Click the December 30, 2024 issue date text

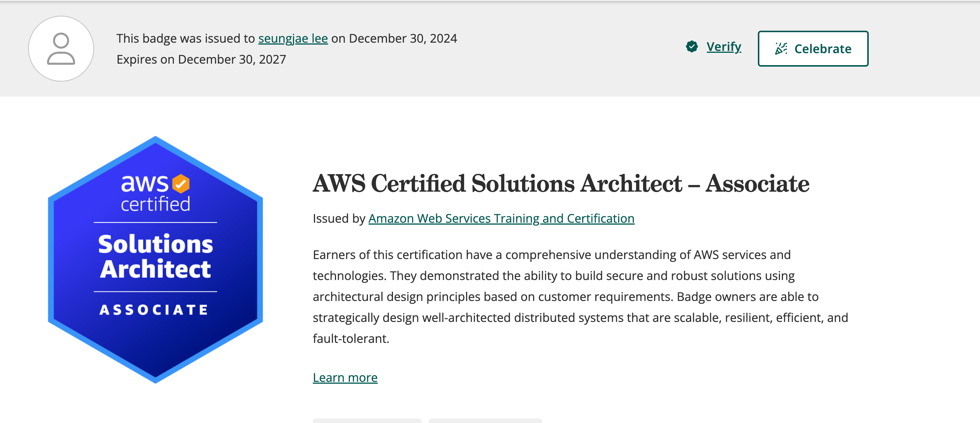coord(402,39)
